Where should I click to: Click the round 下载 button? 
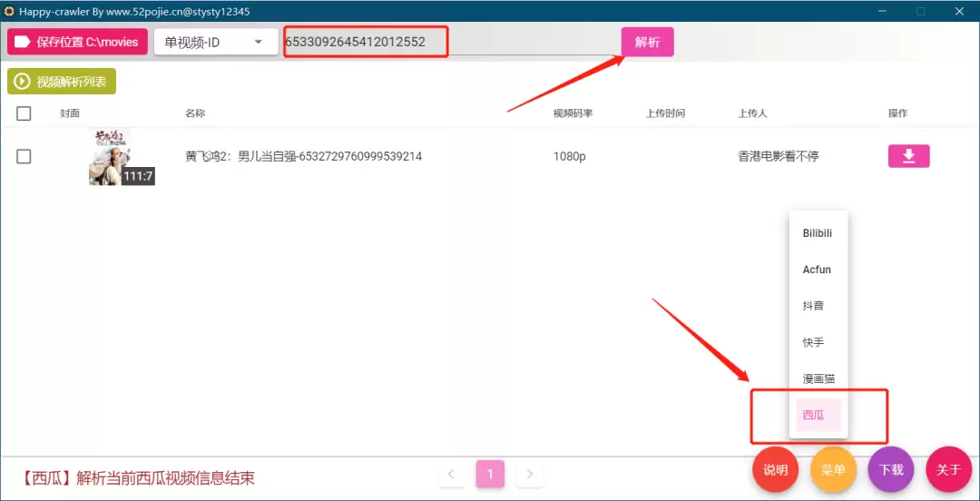point(891,470)
